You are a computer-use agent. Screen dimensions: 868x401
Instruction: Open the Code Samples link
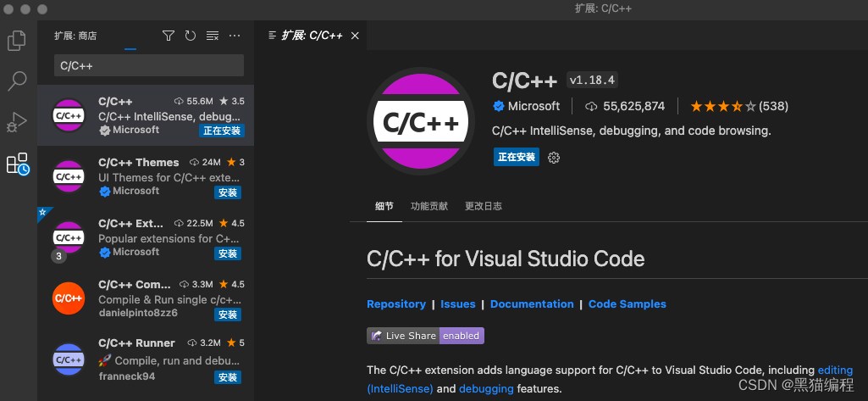[628, 304]
